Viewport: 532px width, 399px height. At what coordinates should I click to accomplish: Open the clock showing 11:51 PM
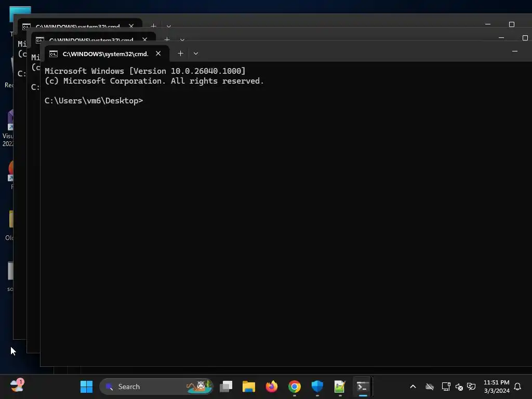coord(496,387)
